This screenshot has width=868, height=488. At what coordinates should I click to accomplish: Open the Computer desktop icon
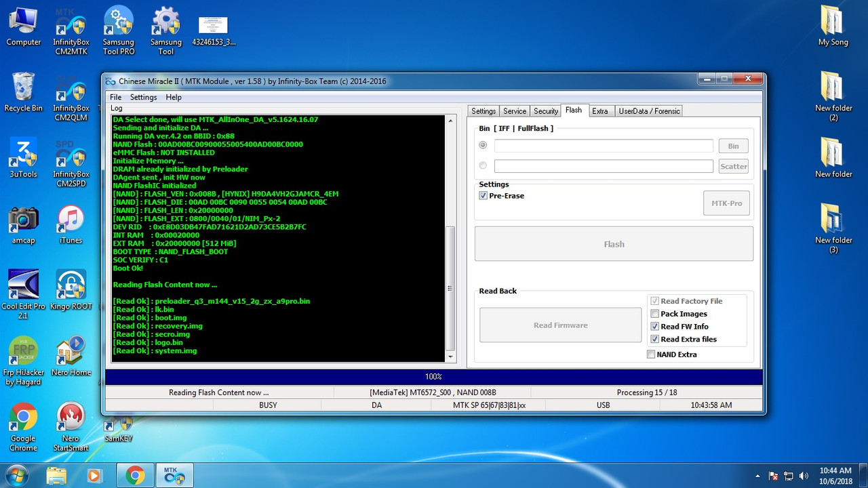pyautogui.click(x=24, y=27)
